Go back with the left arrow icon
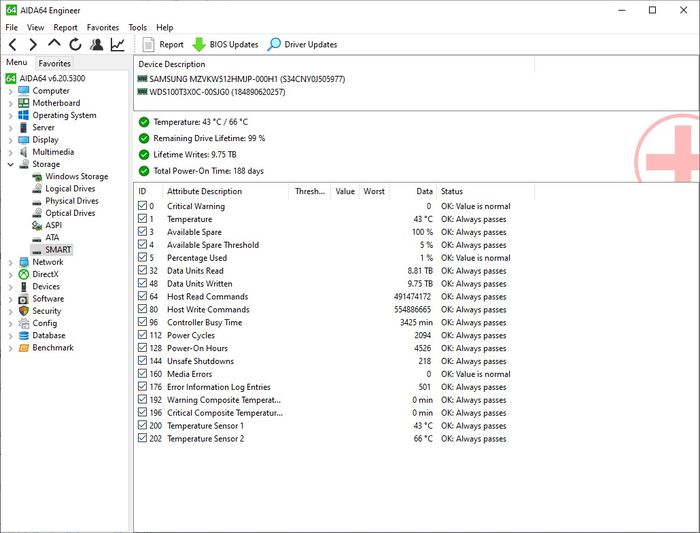 (x=12, y=45)
